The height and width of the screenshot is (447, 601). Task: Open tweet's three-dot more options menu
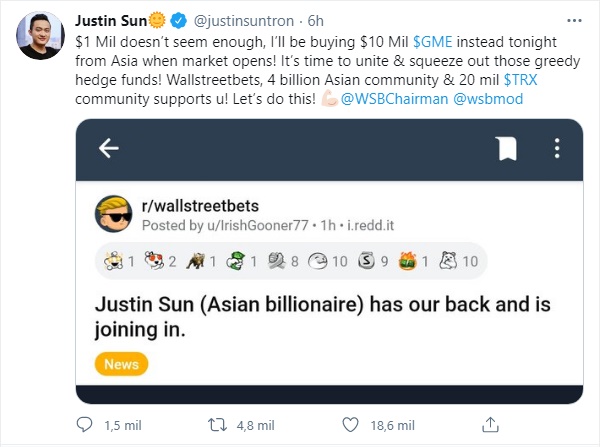pos(574,21)
